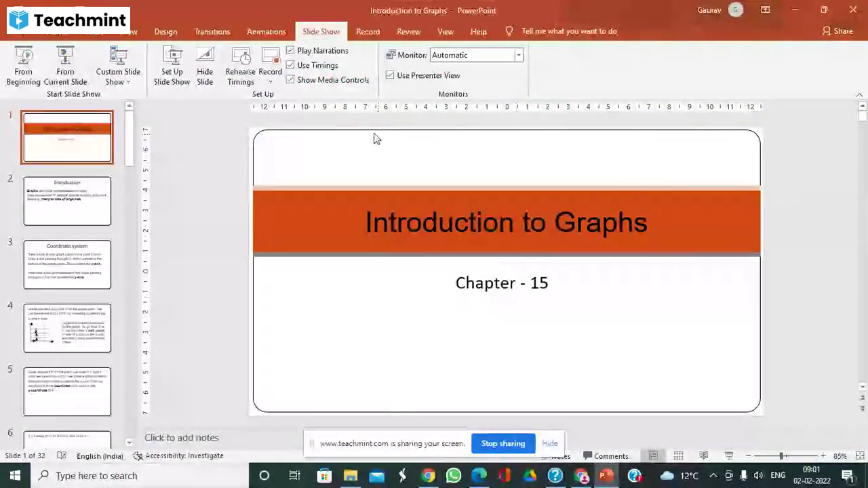Disable Play Narrations
The width and height of the screenshot is (868, 488).
pyautogui.click(x=290, y=50)
